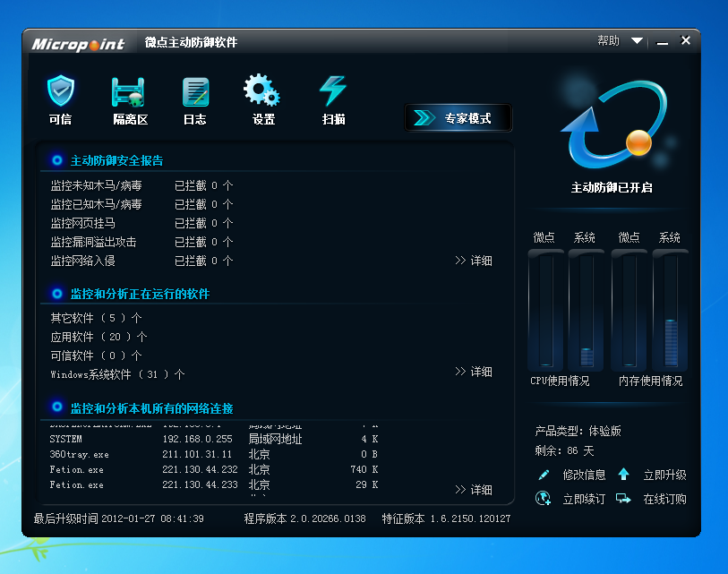Expand the dropdown arrow beside 帮助
The height and width of the screenshot is (574, 728).
pos(637,41)
